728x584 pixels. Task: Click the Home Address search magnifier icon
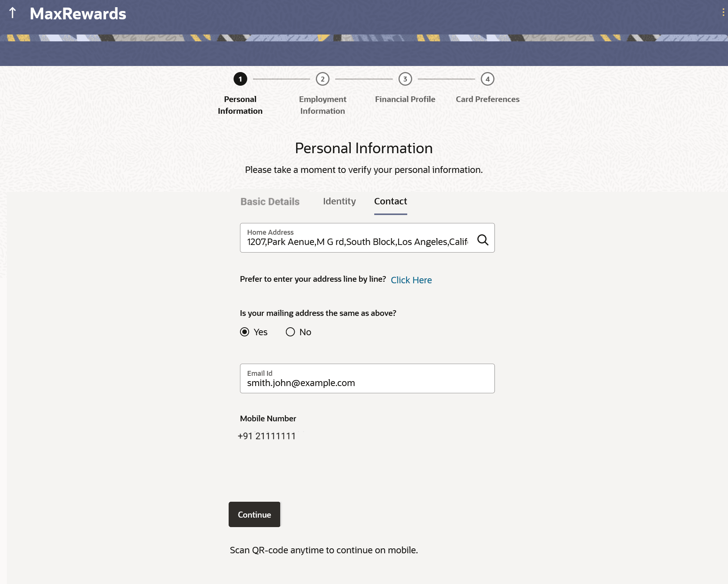click(483, 240)
